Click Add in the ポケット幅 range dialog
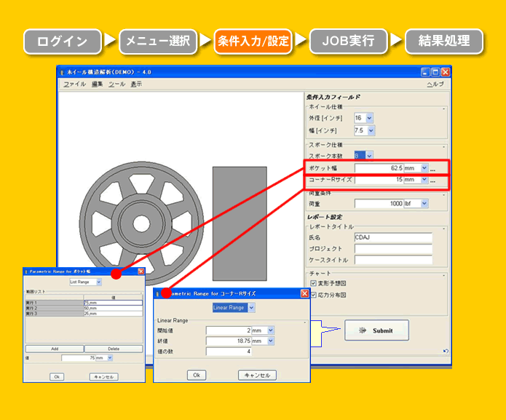506x420 pixels. pyautogui.click(x=55, y=349)
